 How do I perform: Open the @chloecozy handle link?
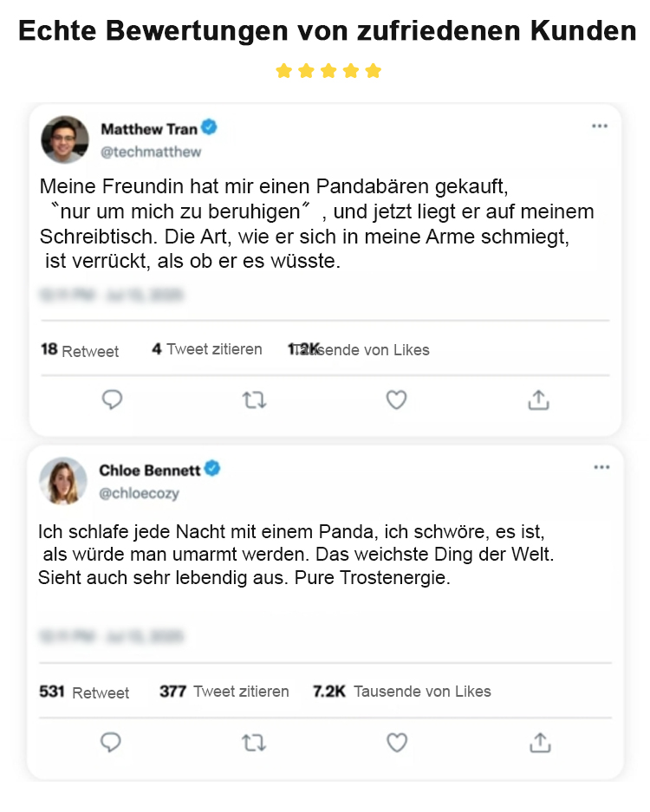(140, 493)
